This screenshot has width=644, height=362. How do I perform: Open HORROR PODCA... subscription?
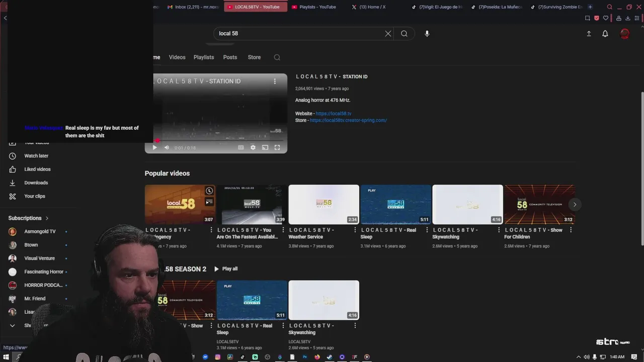(x=43, y=285)
